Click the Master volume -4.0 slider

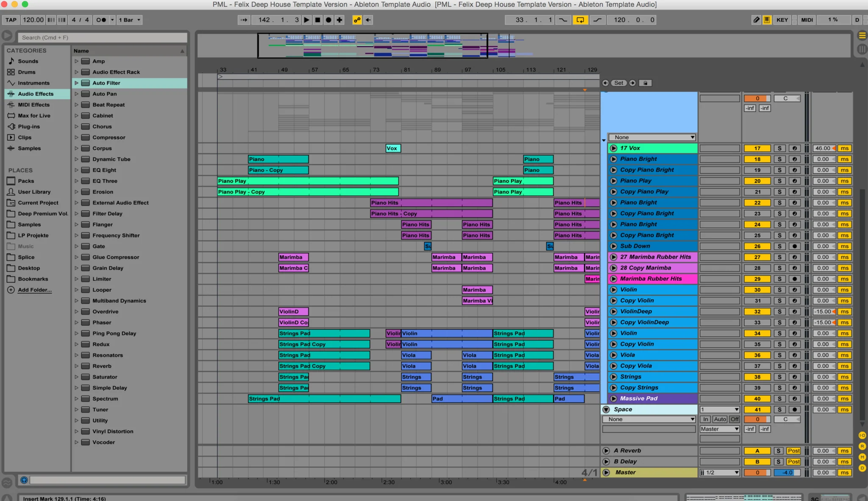tap(787, 473)
